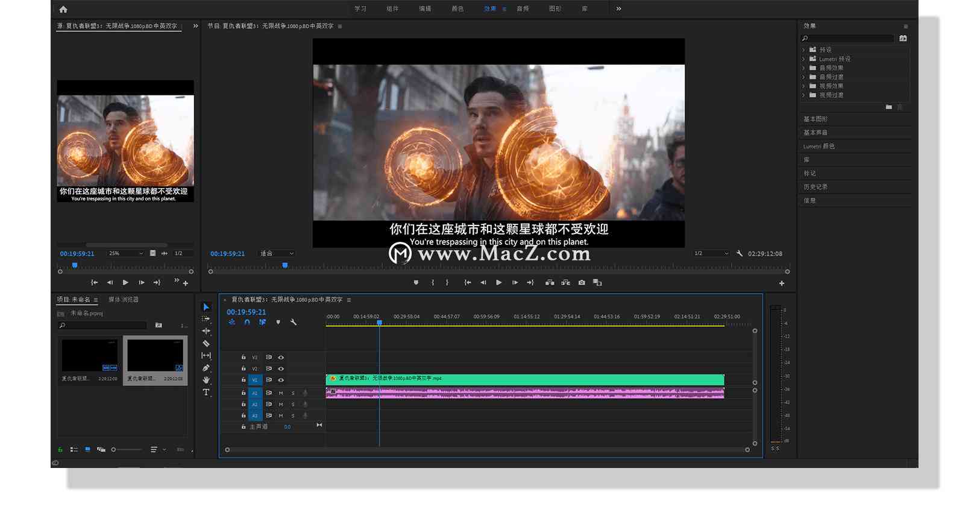Solo audio track A2

tap(294, 404)
